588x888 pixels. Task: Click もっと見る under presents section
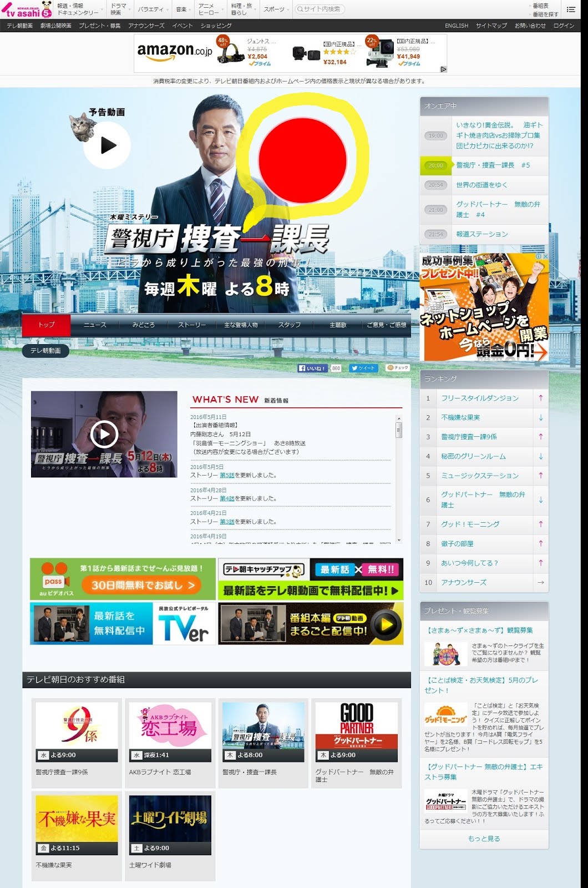coord(484,839)
